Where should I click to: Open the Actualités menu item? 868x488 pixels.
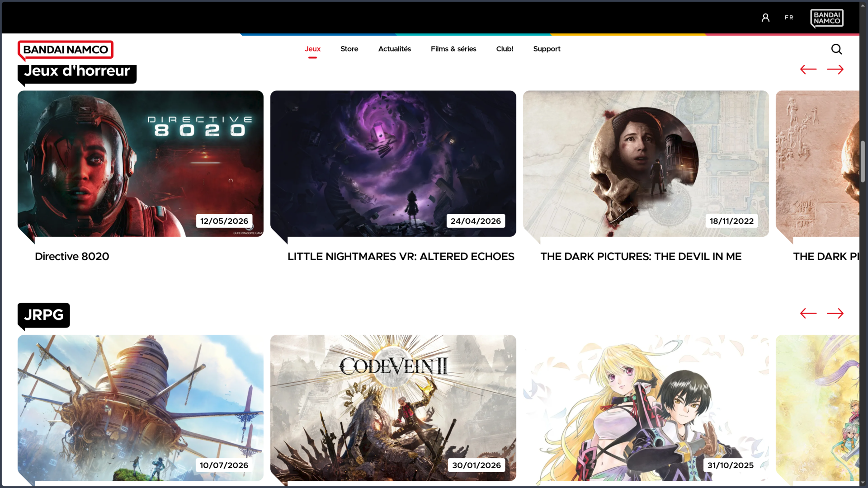pos(394,49)
